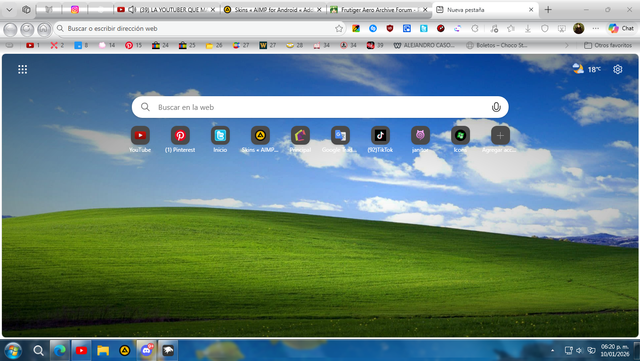Open the TikTok quick link tile

pos(380,136)
